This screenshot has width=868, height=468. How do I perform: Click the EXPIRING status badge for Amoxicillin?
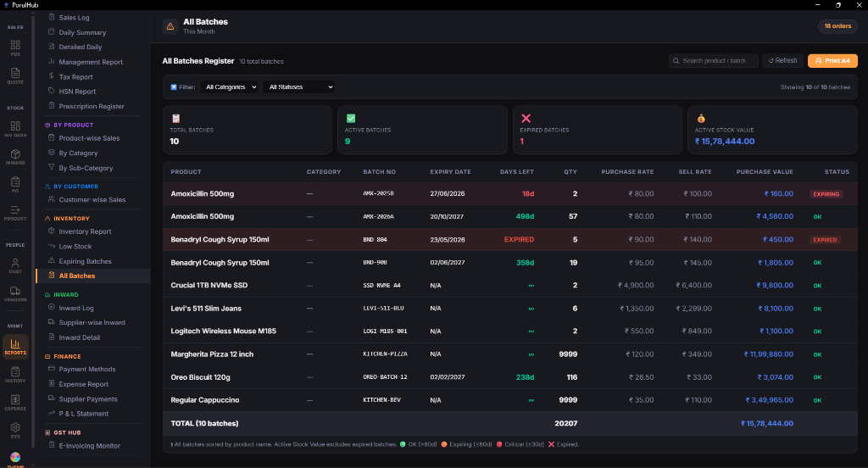pos(826,194)
